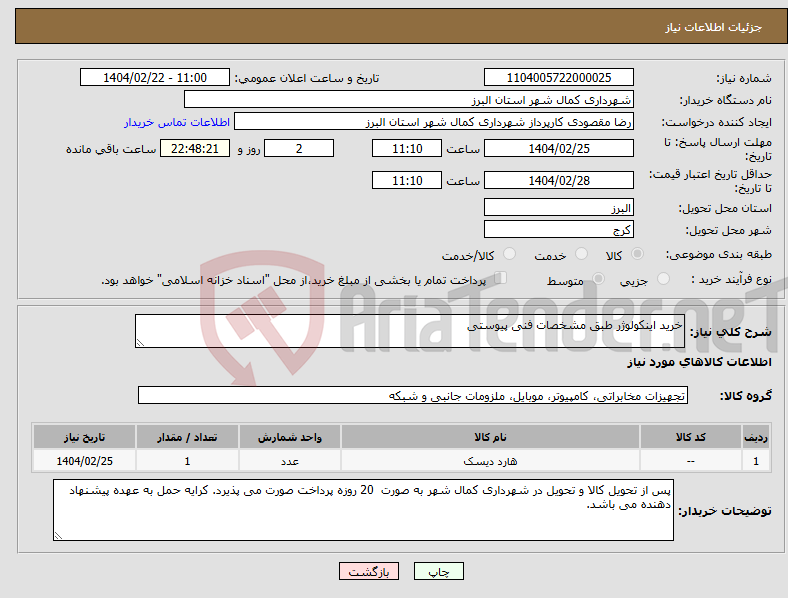788x598 pixels.
Task: Click the resize handle of description textarea
Action: (140, 343)
